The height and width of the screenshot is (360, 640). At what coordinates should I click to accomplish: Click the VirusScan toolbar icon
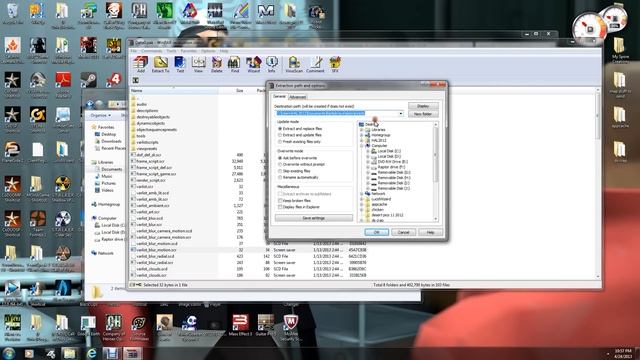[294, 64]
